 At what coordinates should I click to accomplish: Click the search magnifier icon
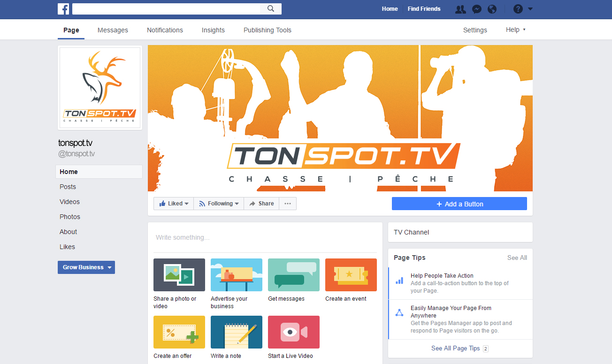270,8
